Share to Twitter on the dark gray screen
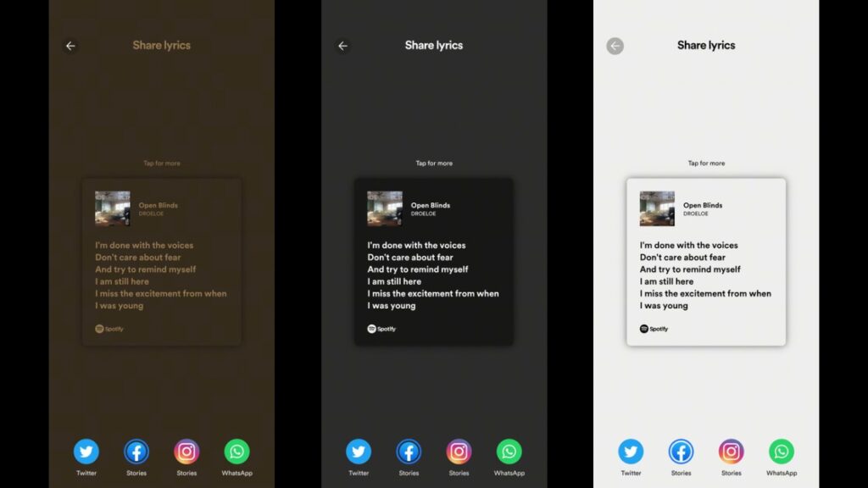The height and width of the screenshot is (488, 868). 359,452
